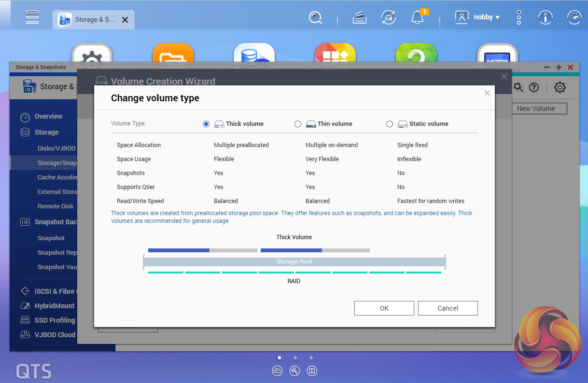Open background tasks icon in top bar
This screenshot has width=588, height=383.
(359, 17)
